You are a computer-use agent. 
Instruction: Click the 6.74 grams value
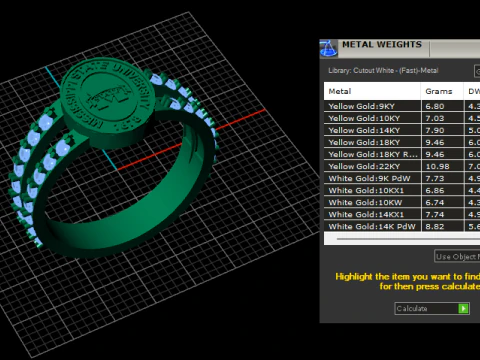tap(435, 202)
